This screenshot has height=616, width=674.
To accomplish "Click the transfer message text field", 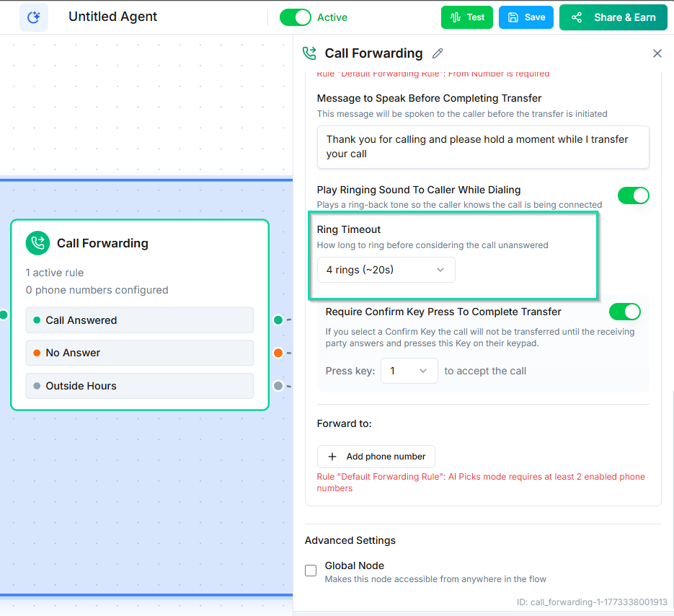I will click(482, 146).
